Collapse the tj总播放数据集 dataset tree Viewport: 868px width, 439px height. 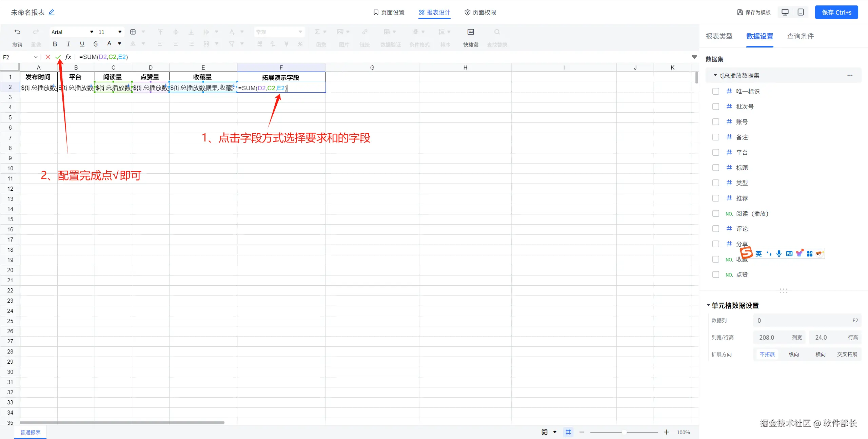(715, 75)
